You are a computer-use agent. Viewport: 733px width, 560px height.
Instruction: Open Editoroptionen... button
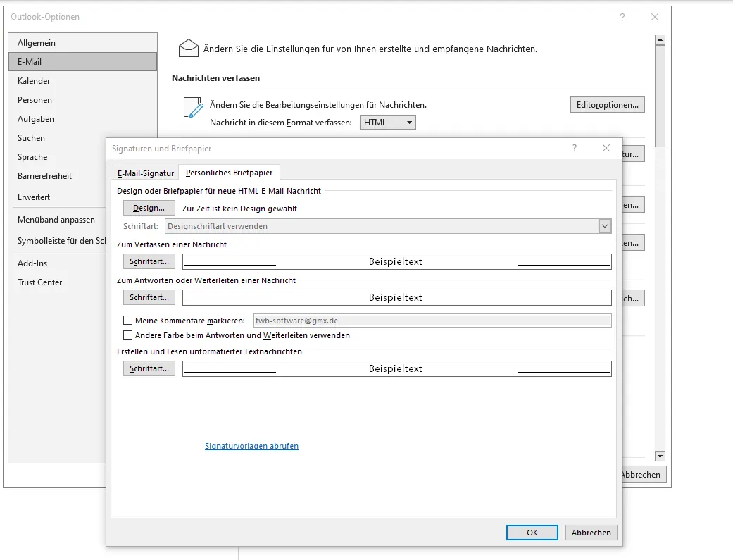(x=607, y=104)
